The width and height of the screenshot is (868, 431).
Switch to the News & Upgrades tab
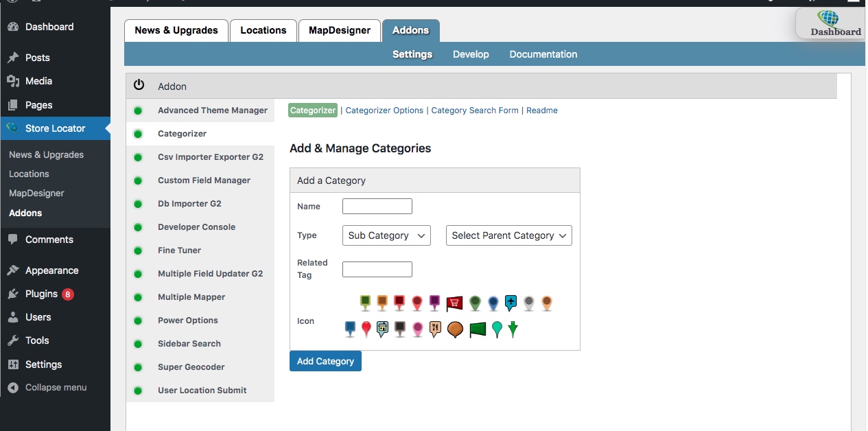coord(176,30)
